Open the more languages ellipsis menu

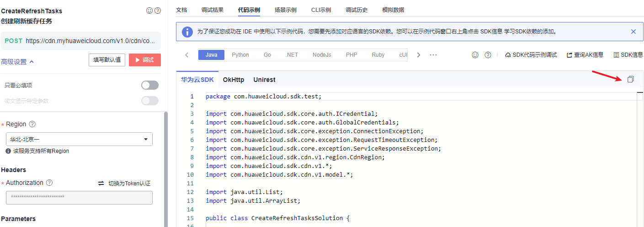pyautogui.click(x=433, y=55)
